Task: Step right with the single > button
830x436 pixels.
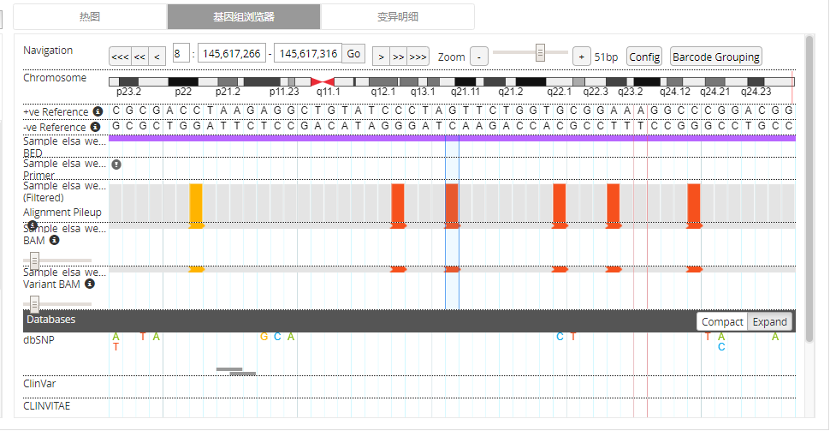Action: 381,56
